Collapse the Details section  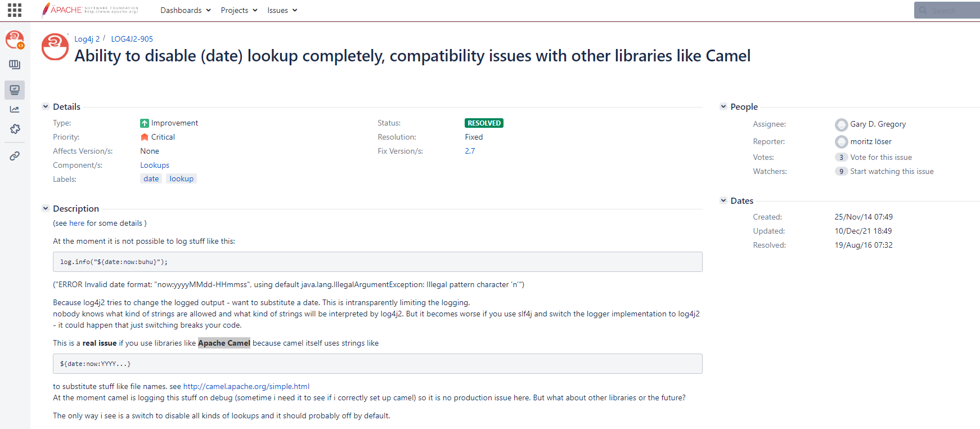[x=46, y=106]
